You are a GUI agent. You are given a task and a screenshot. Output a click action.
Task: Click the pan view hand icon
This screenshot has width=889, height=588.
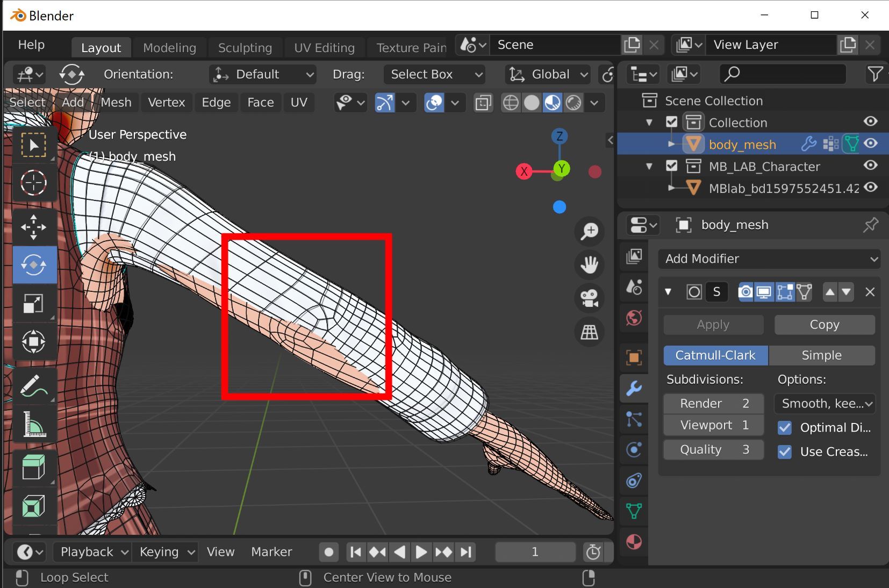tap(589, 265)
